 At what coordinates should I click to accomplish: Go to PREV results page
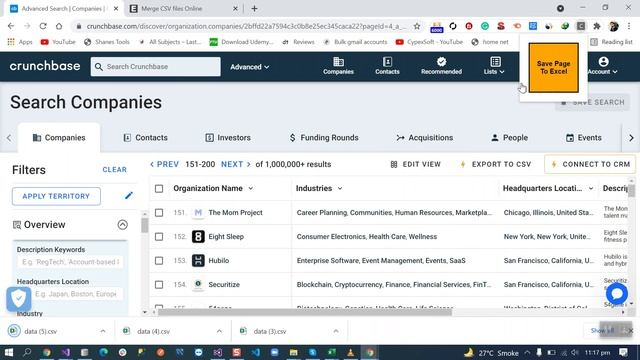tap(164, 164)
